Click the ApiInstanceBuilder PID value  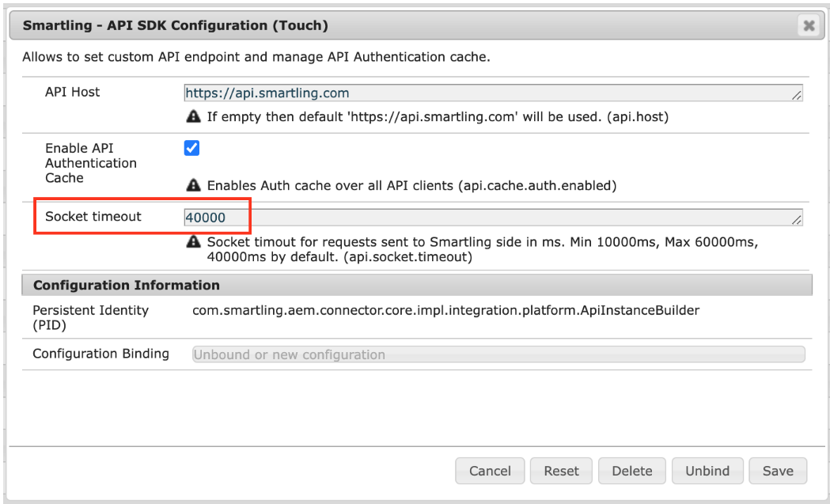[x=445, y=310]
